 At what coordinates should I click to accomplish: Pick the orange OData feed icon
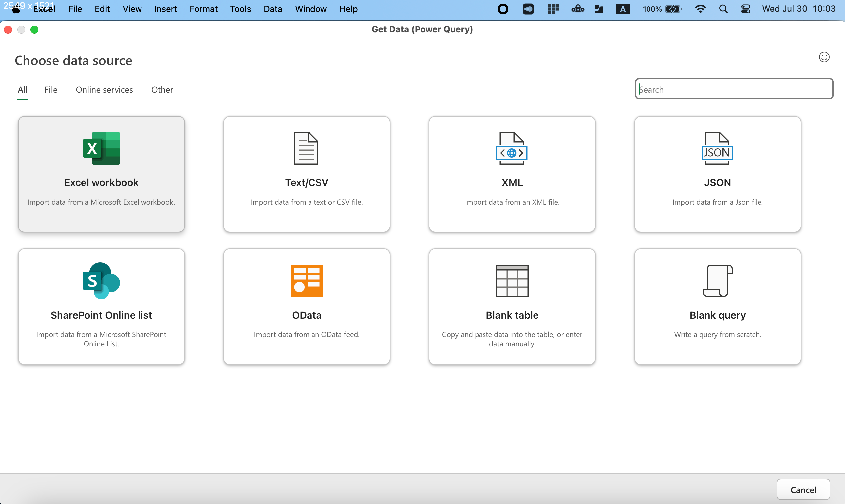[x=307, y=281]
